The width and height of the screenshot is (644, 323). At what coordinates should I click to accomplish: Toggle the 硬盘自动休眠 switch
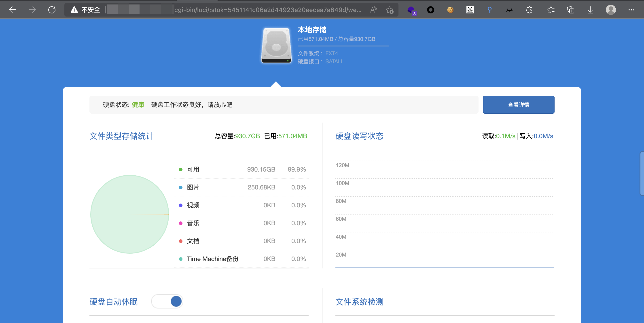(167, 301)
